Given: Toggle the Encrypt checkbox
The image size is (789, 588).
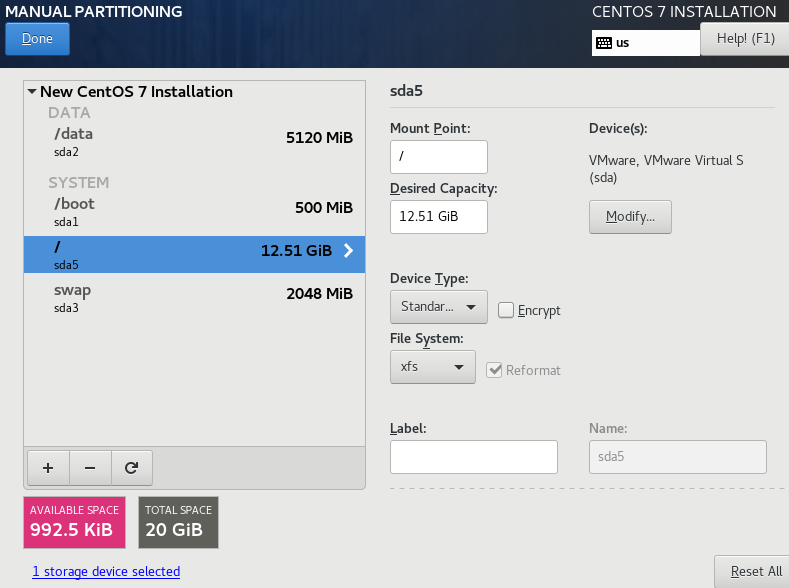Looking at the screenshot, I should click(x=506, y=310).
